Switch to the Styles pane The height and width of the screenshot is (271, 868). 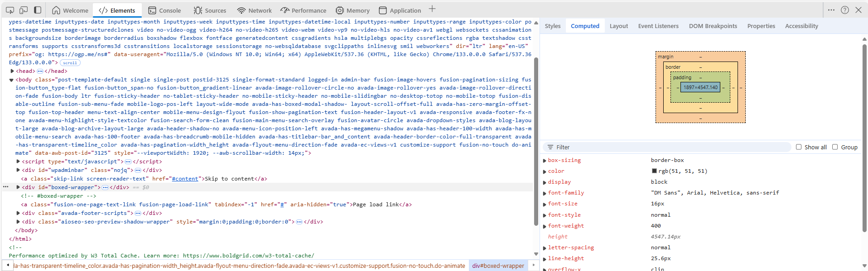pos(553,26)
